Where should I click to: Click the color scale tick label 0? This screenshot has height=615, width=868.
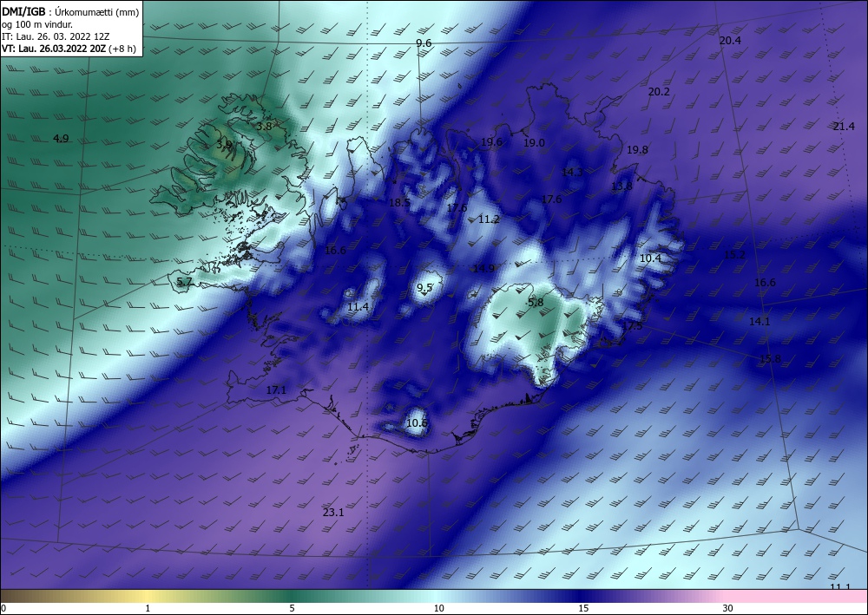(4, 608)
